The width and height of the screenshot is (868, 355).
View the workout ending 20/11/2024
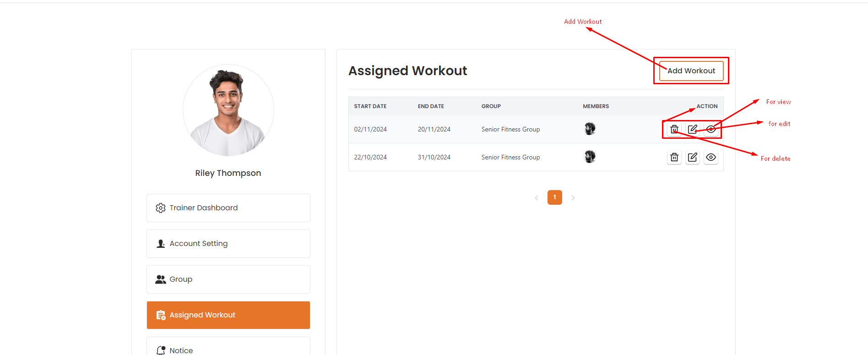click(x=711, y=129)
